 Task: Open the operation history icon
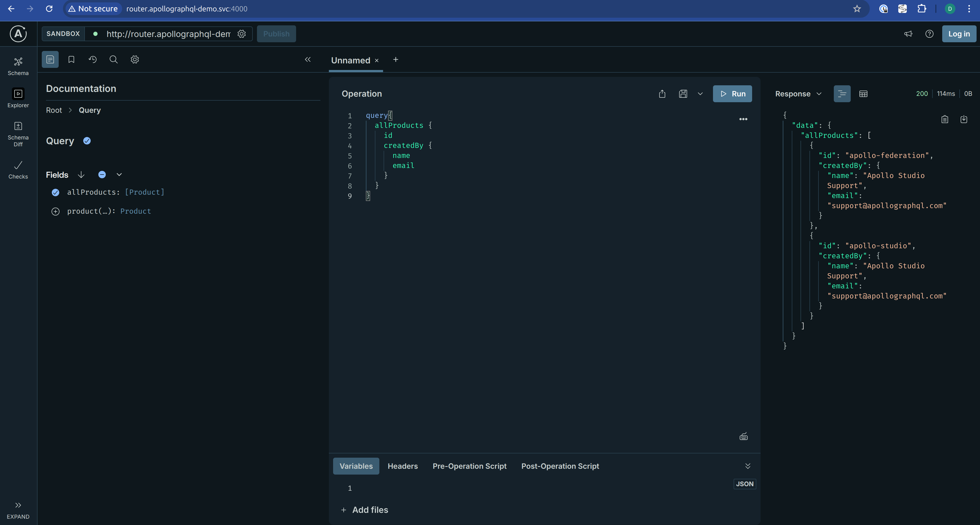(93, 59)
